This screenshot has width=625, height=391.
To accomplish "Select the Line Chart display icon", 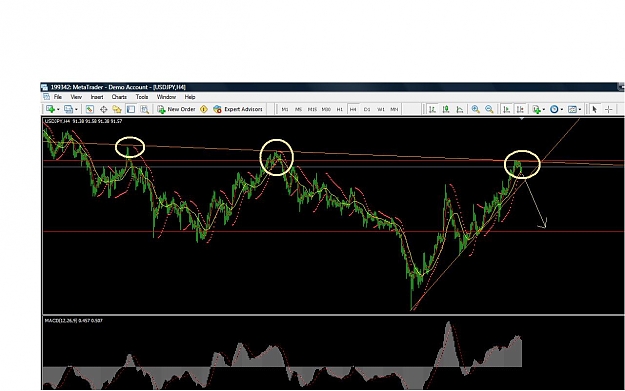I will pyautogui.click(x=460, y=109).
